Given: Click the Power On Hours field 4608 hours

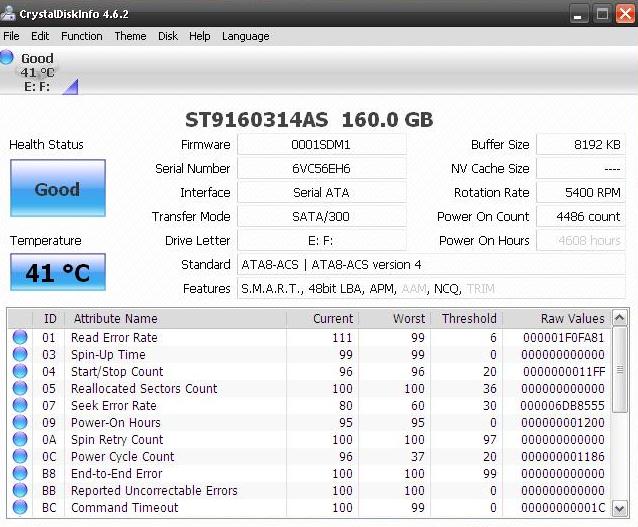Looking at the screenshot, I should pos(581,241).
